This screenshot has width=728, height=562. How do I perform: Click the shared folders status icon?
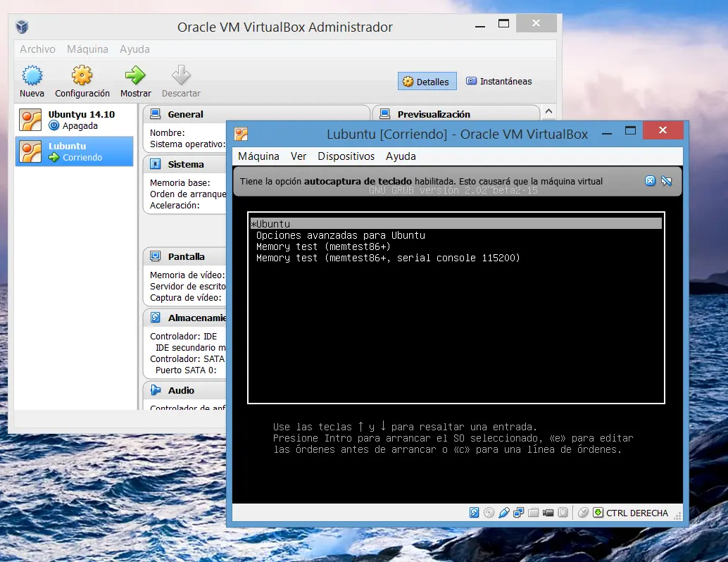[534, 513]
